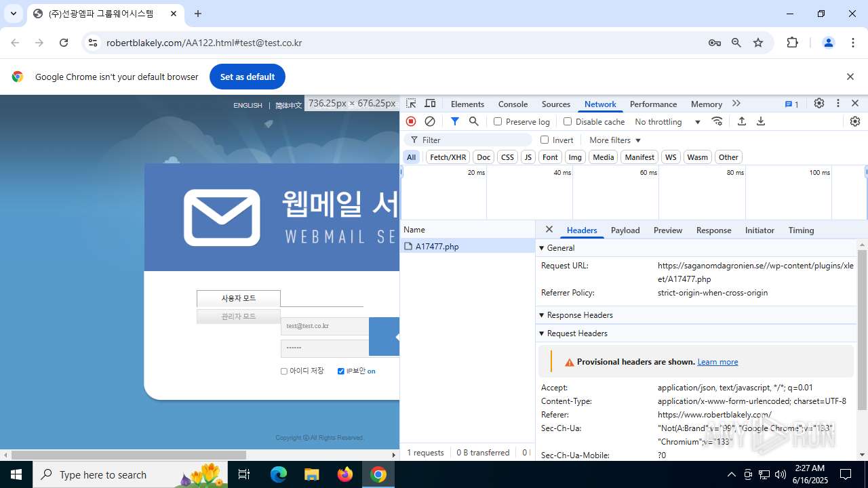Viewport: 868px width, 488px height.
Task: Dismiss the default browser infobar
Action: (x=850, y=77)
